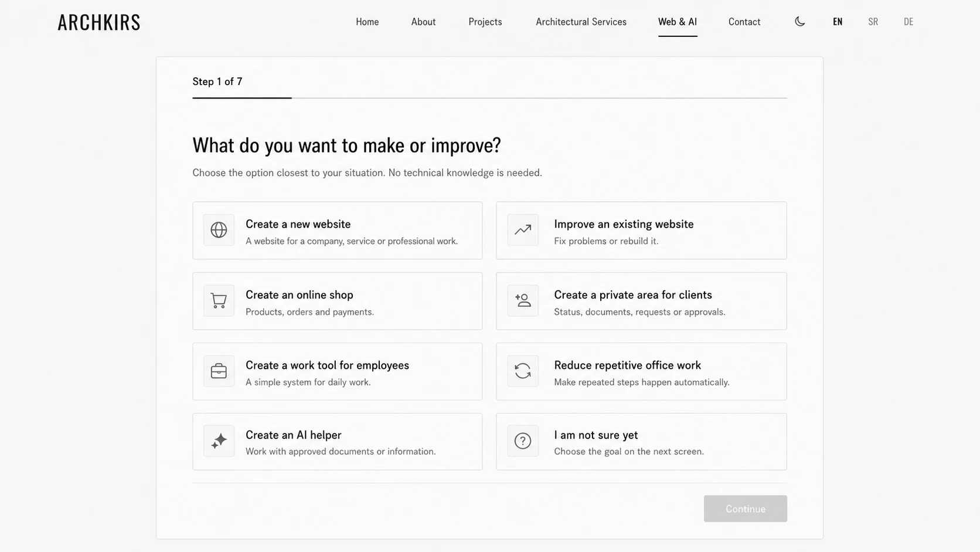Screen dimensions: 980x552
Task: Select the 'I am not sure yet' option
Action: pyautogui.click(x=641, y=442)
